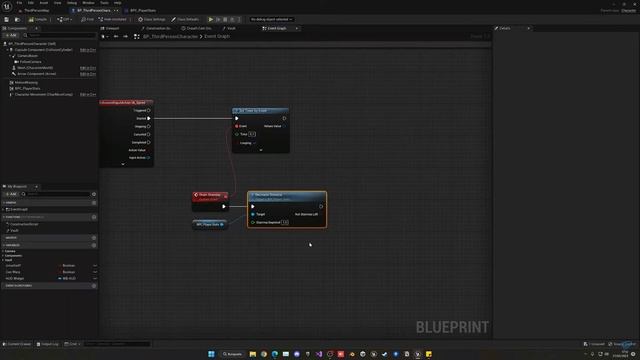Switch to the ThirdPersonMap tab

(x=36, y=11)
